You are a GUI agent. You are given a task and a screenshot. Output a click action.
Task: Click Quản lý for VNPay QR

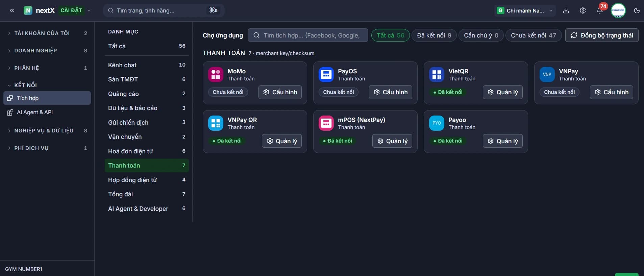(x=282, y=141)
